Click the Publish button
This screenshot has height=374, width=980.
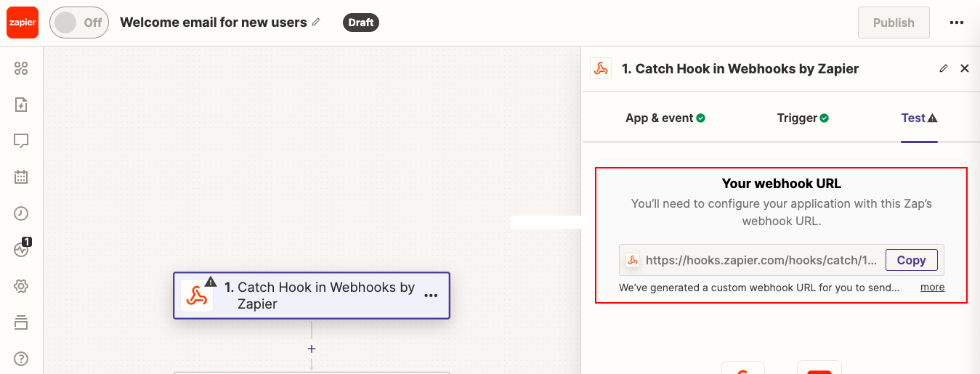coord(894,23)
